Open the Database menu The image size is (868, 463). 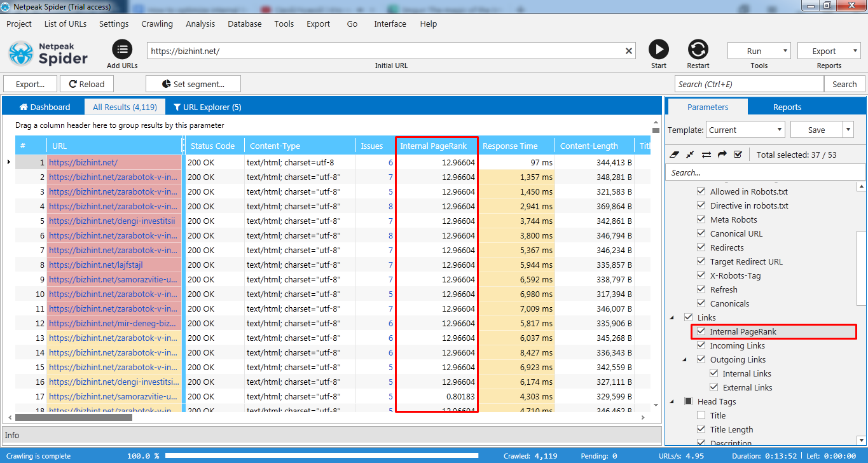point(245,24)
